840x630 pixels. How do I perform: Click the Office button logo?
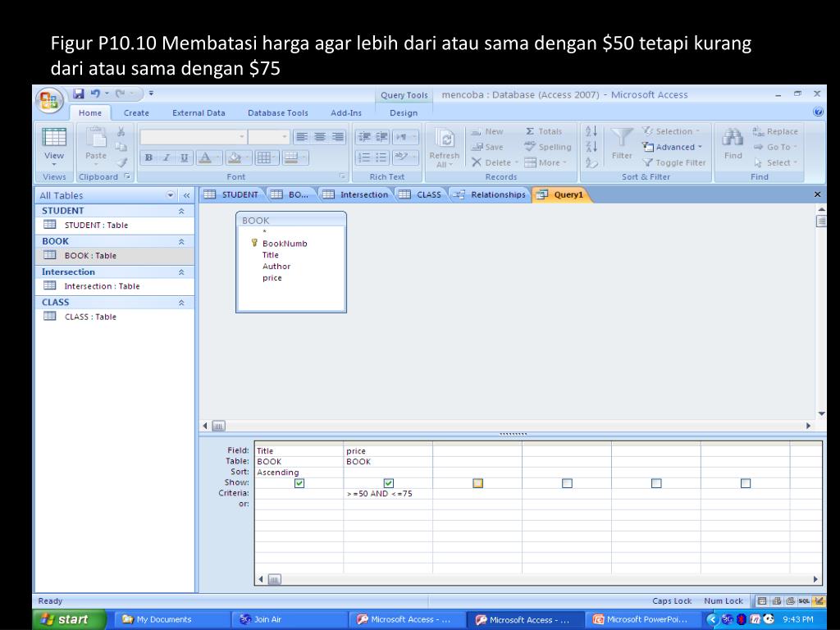(50, 102)
